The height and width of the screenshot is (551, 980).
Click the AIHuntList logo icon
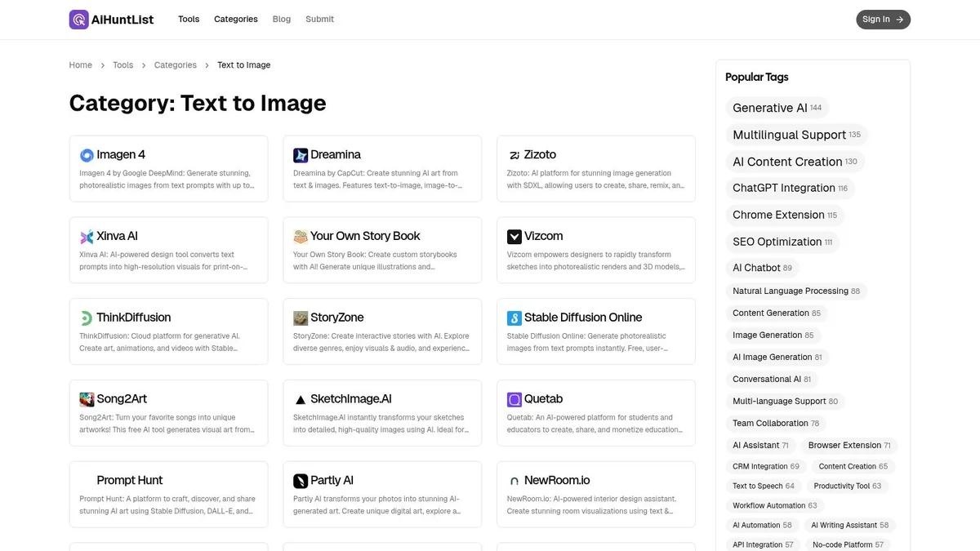click(78, 20)
